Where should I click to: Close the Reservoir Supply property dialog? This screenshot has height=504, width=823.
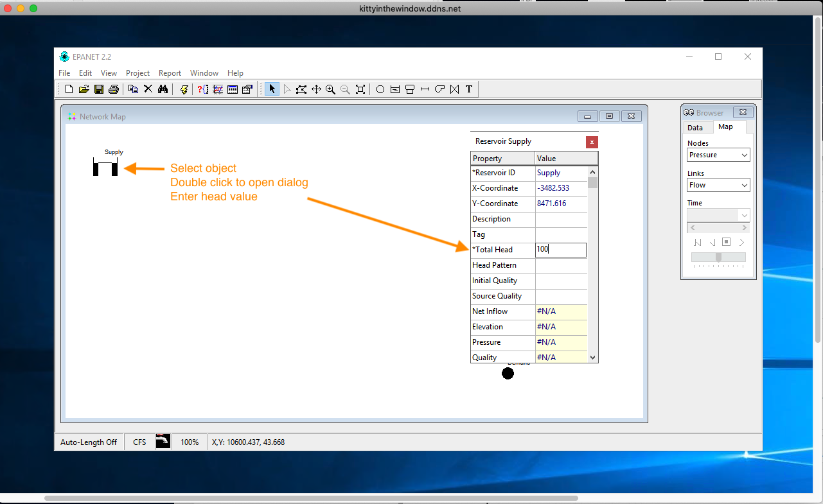[592, 142]
